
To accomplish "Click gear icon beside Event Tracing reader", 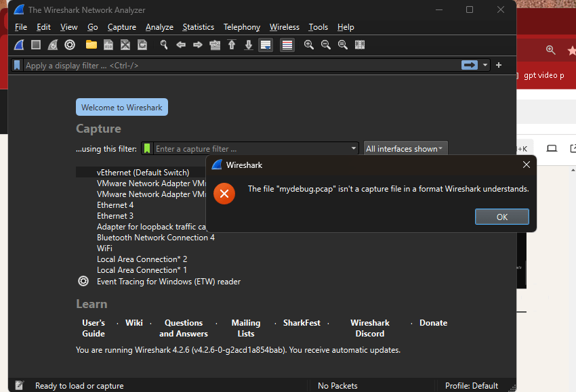I will click(x=83, y=281).
